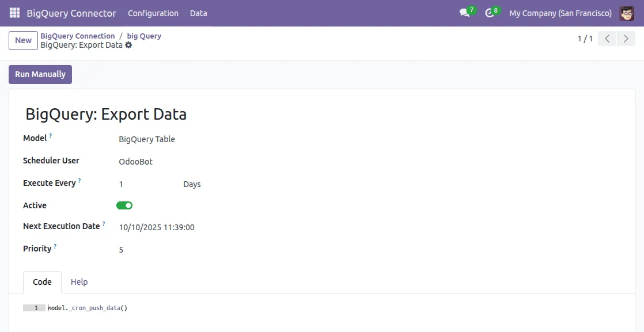Follow the BigQuery Connection breadcrumb link

pyautogui.click(x=78, y=36)
